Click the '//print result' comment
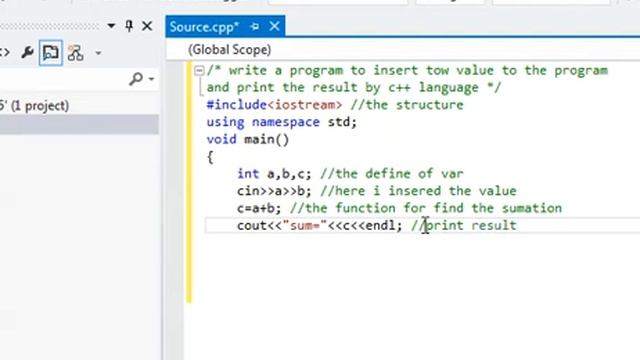The image size is (640, 360). [x=464, y=225]
